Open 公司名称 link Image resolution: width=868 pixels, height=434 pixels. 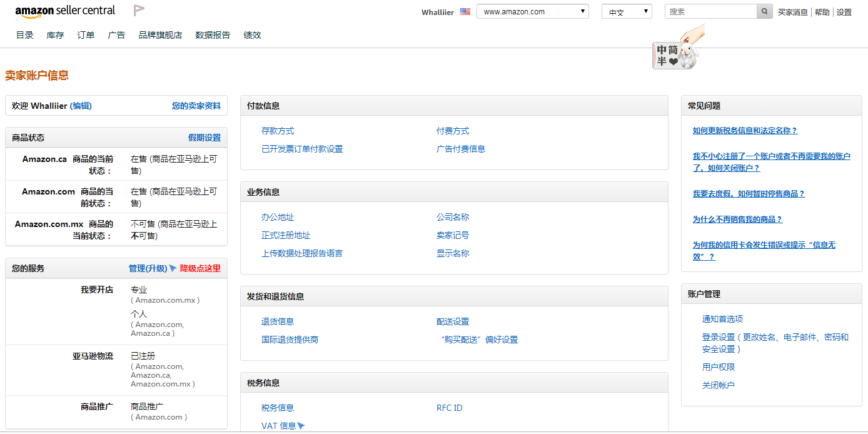453,217
